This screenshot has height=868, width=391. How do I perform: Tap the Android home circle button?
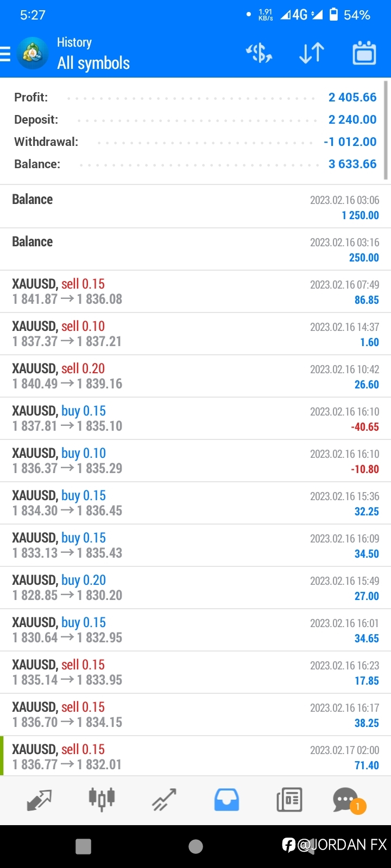[195, 846]
